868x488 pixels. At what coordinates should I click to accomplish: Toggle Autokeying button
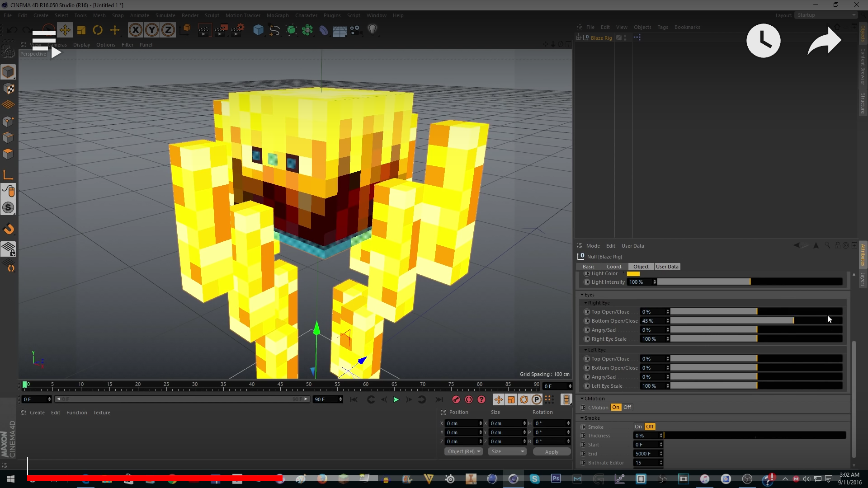coord(469,399)
